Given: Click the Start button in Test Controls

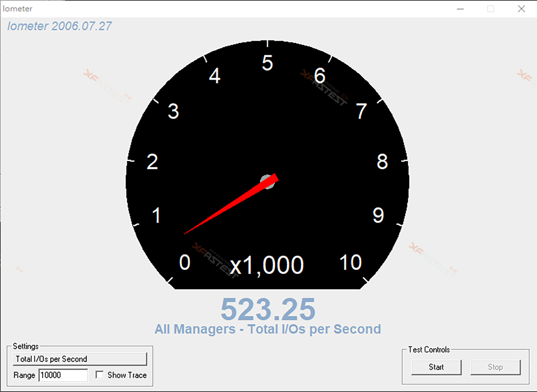Looking at the screenshot, I should 436,367.
